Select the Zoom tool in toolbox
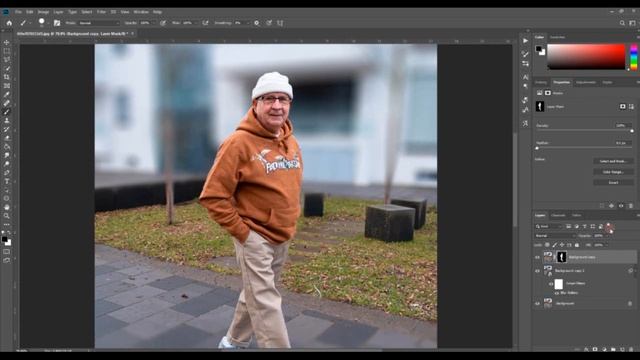 pyautogui.click(x=7, y=216)
